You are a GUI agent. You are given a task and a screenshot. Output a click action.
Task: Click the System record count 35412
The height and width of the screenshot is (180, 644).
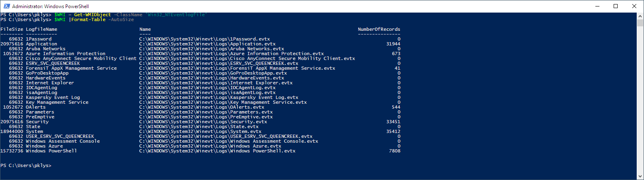[x=393, y=131]
